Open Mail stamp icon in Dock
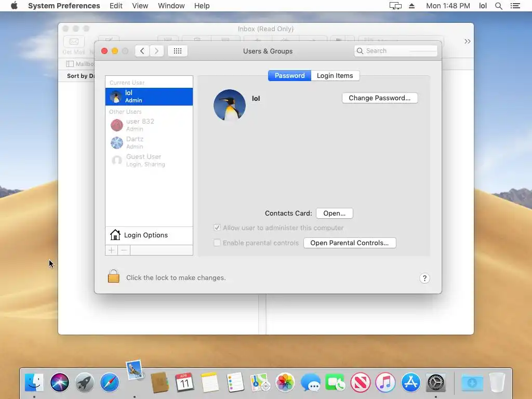 coord(135,370)
